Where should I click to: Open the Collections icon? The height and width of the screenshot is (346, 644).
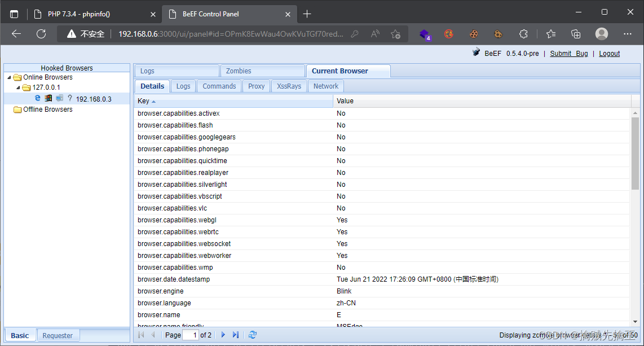tap(576, 34)
